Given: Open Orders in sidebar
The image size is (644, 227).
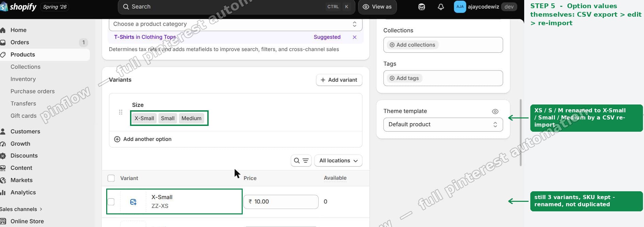Looking at the screenshot, I should [20, 43].
